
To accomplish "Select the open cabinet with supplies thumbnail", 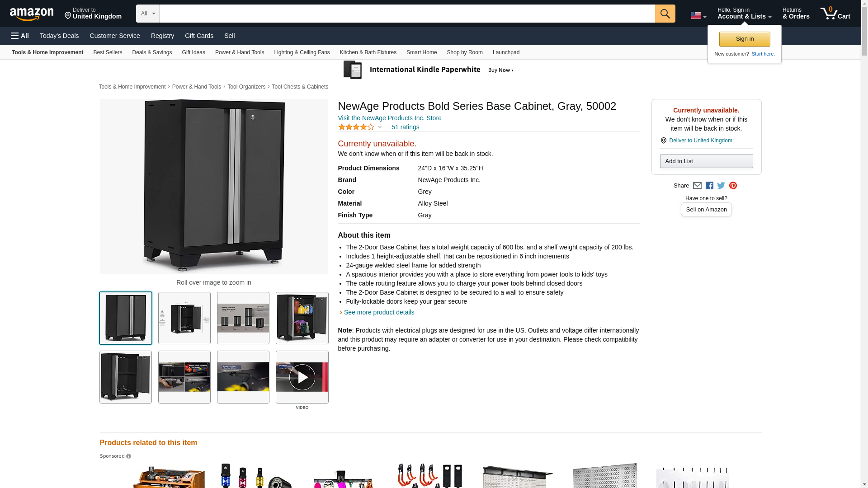I will click(x=302, y=318).
